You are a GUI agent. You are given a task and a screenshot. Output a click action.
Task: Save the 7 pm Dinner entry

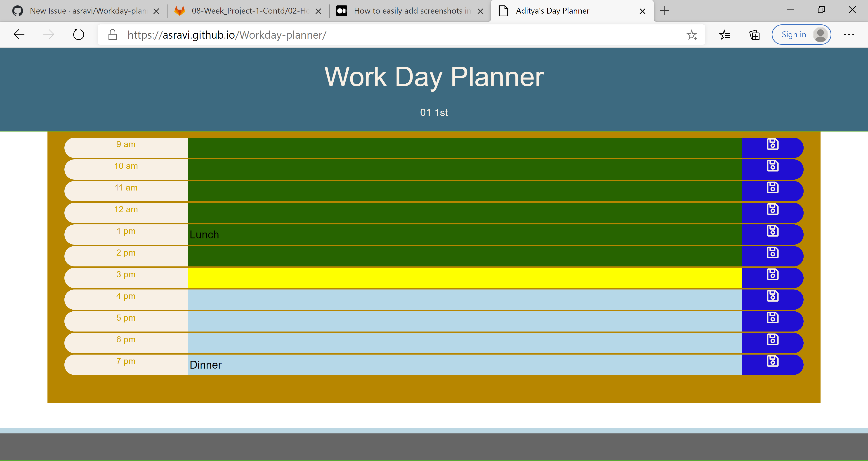773,361
